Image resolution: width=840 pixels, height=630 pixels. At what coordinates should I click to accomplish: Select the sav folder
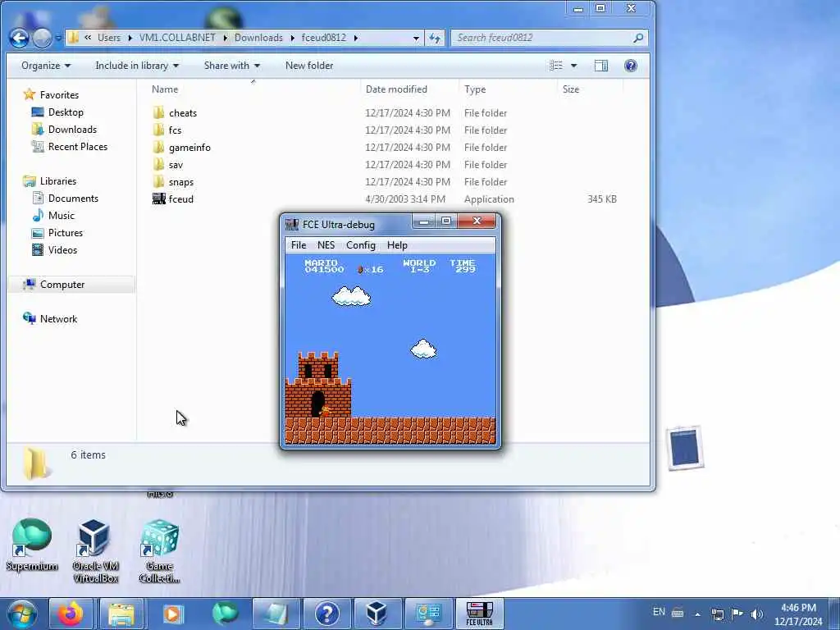[x=176, y=164]
